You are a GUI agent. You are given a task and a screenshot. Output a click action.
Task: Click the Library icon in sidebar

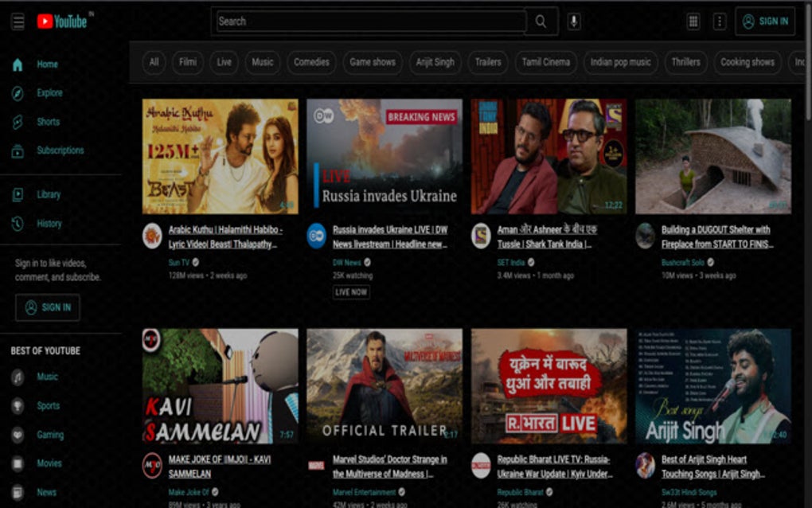point(18,195)
